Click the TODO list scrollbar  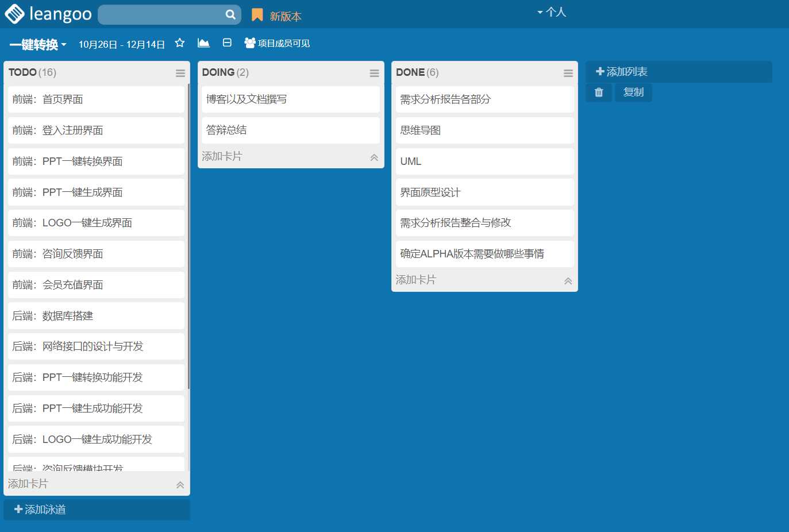pyautogui.click(x=188, y=236)
